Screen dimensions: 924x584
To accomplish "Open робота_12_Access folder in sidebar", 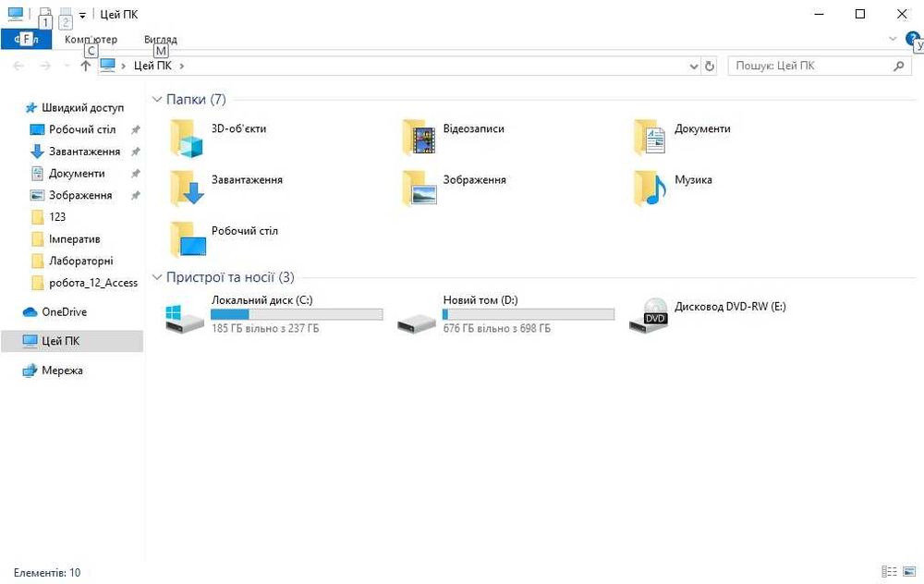I will coord(93,283).
